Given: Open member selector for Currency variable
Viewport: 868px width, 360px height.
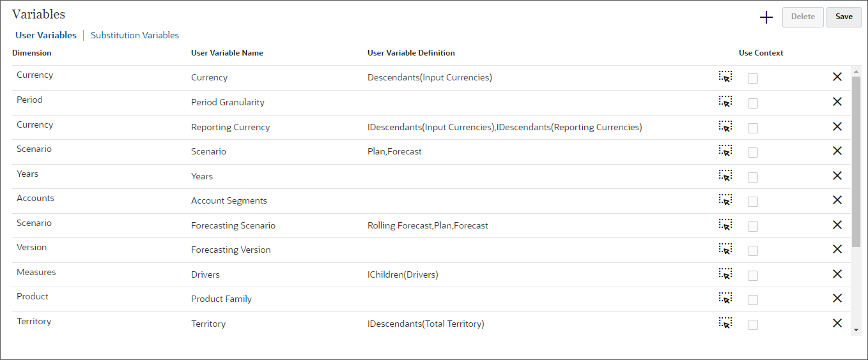Looking at the screenshot, I should click(725, 77).
